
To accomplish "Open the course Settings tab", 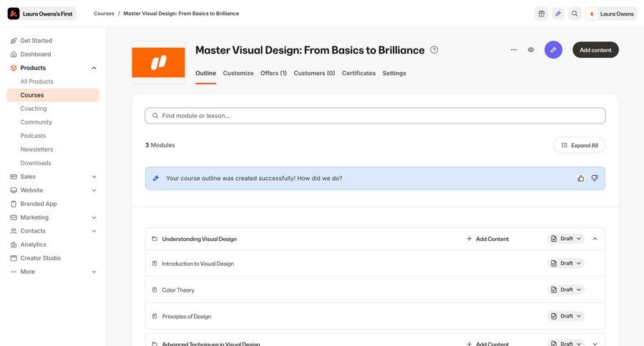I will 394,73.
